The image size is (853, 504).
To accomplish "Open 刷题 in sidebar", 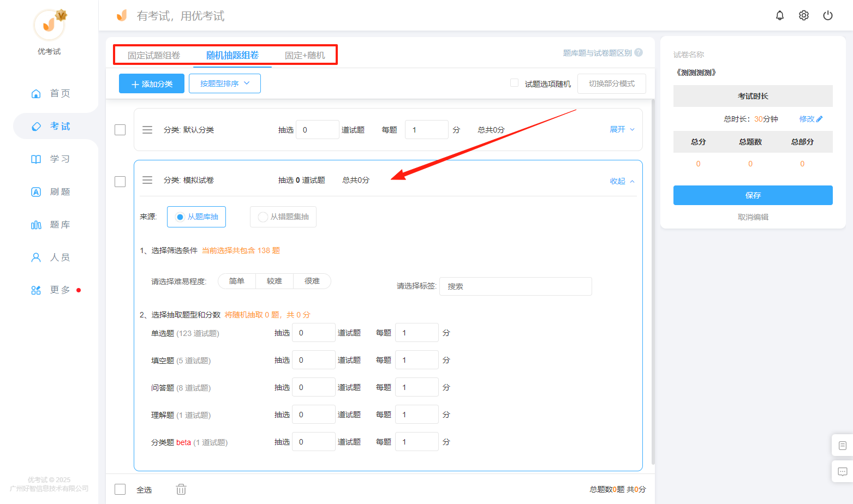I will 51,191.
